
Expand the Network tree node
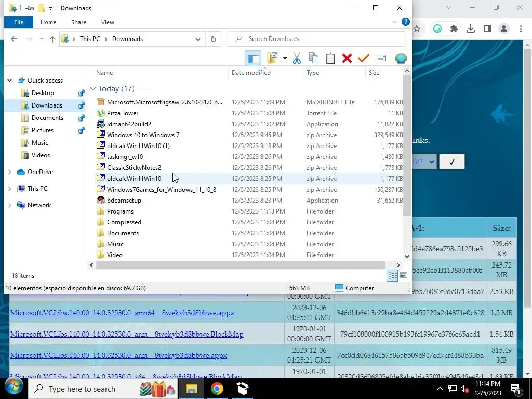(x=10, y=205)
